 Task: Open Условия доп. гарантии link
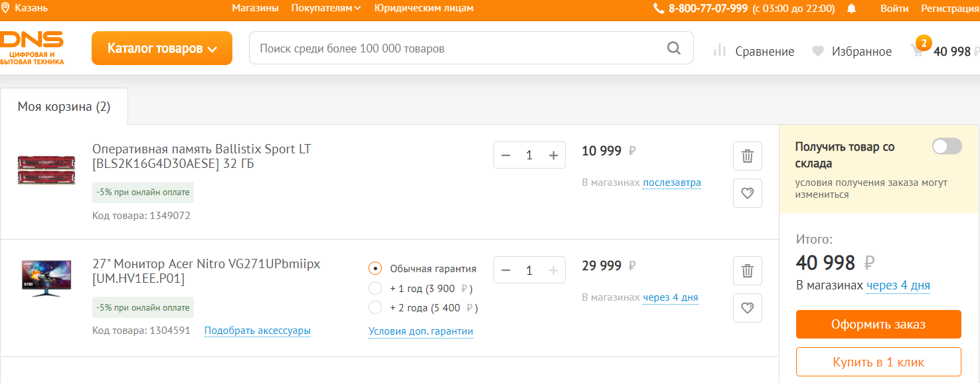[421, 331]
